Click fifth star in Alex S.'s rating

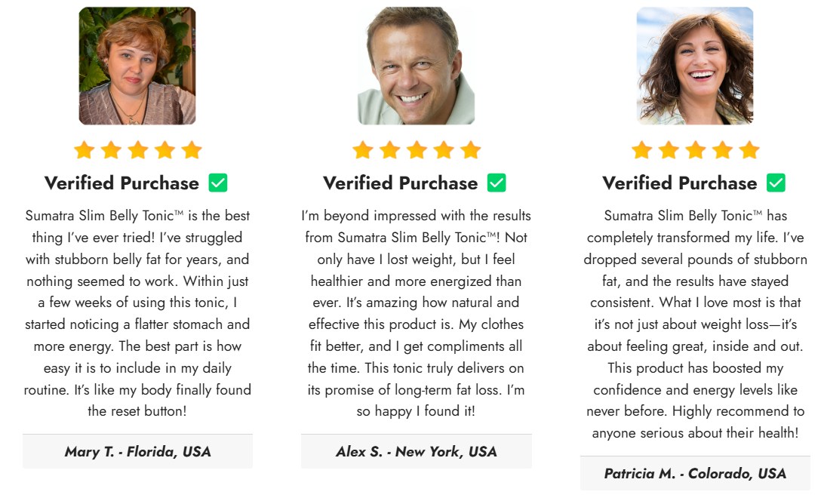(x=471, y=150)
